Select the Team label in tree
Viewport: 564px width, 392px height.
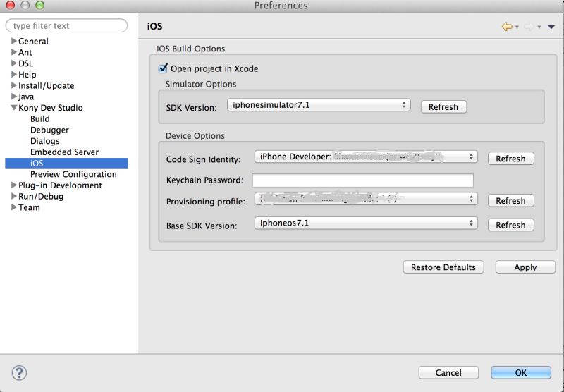[29, 207]
